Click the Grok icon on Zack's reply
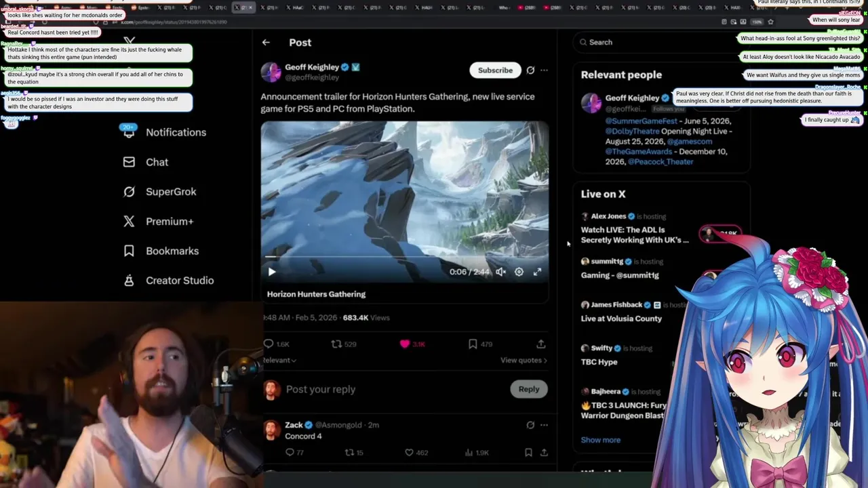The height and width of the screenshot is (488, 868). 530,425
